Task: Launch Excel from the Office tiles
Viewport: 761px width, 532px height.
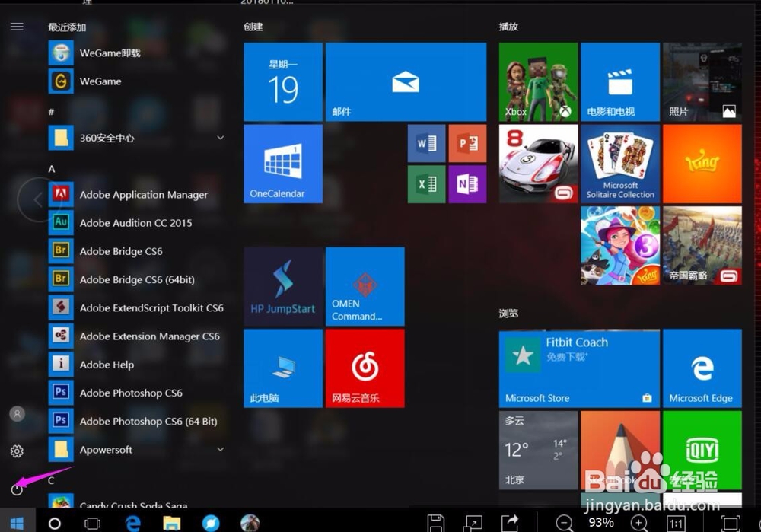Action: click(427, 184)
